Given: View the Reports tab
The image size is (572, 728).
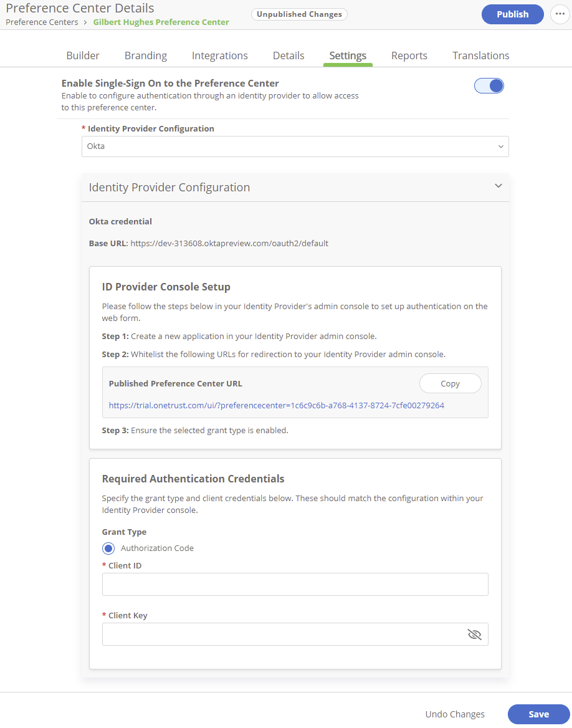Looking at the screenshot, I should pyautogui.click(x=409, y=55).
